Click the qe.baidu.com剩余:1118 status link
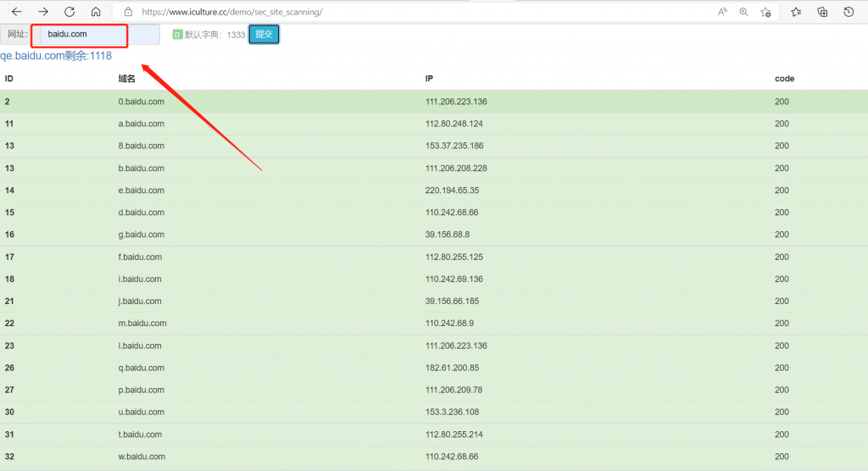868x471 pixels. tap(56, 56)
